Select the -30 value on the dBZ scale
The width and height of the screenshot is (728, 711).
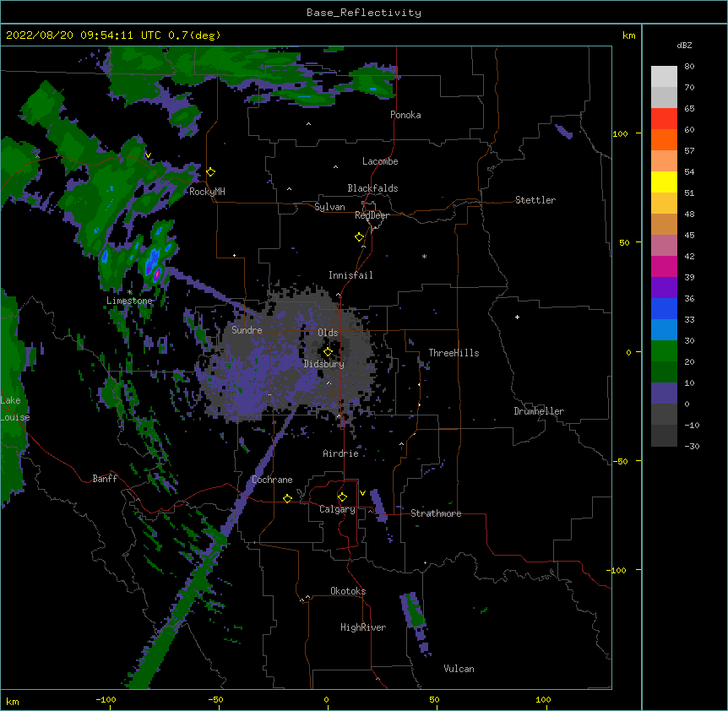[x=692, y=446]
